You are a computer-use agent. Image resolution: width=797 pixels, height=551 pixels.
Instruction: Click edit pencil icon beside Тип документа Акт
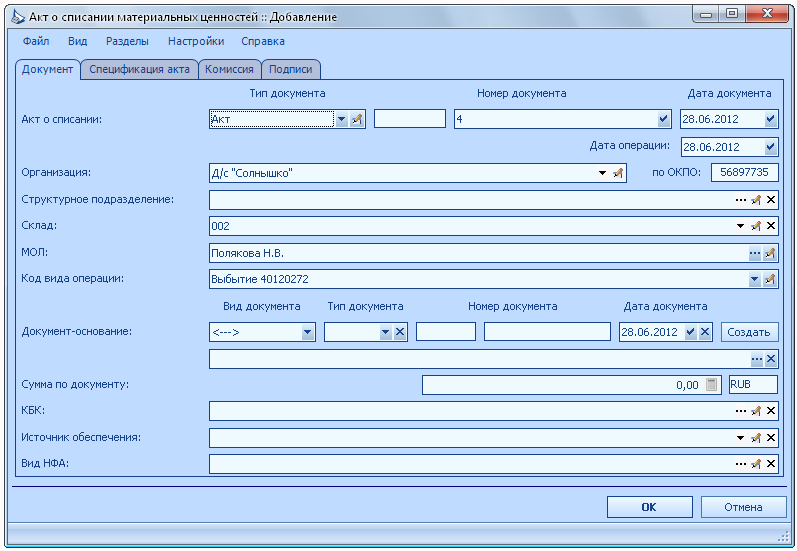coord(357,119)
